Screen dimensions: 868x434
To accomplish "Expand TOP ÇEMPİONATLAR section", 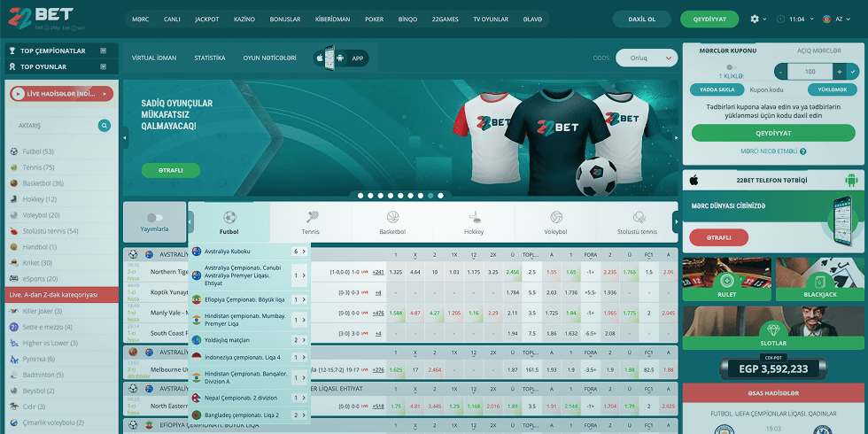I will click(x=104, y=51).
